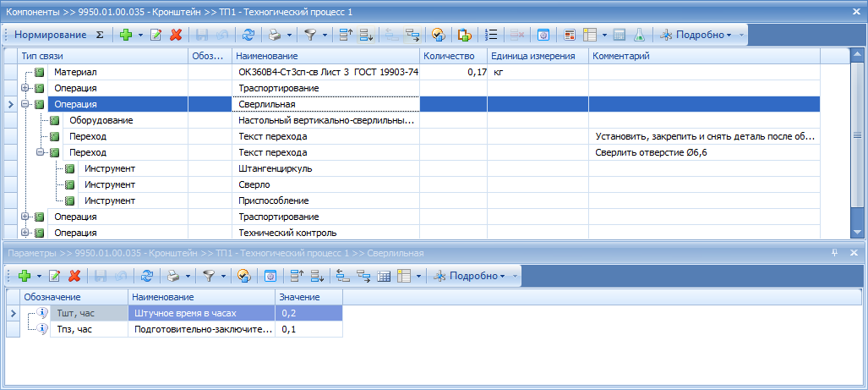Click the edit record icon in Параметры toolbar
Image resolution: width=868 pixels, height=390 pixels.
pyautogui.click(x=54, y=275)
